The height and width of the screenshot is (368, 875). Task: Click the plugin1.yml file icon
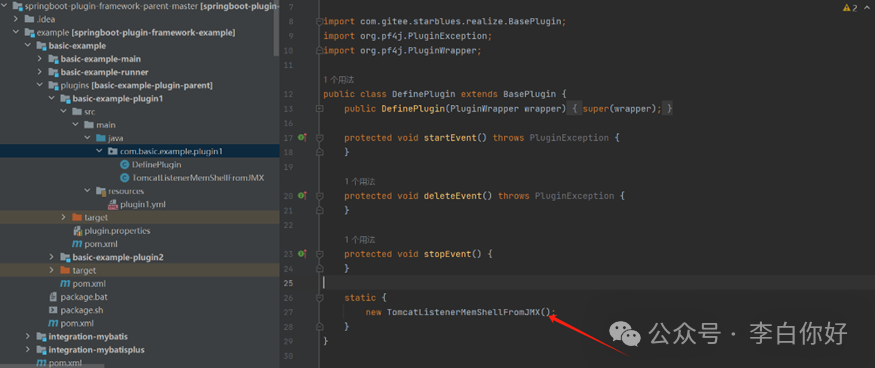click(x=113, y=204)
